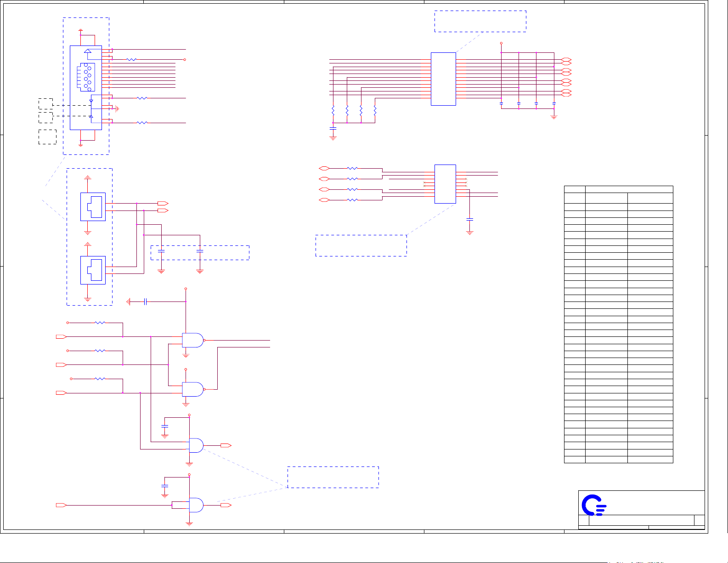
Task: Select ground symbol below the top-right capacitors
Action: (x=553, y=117)
